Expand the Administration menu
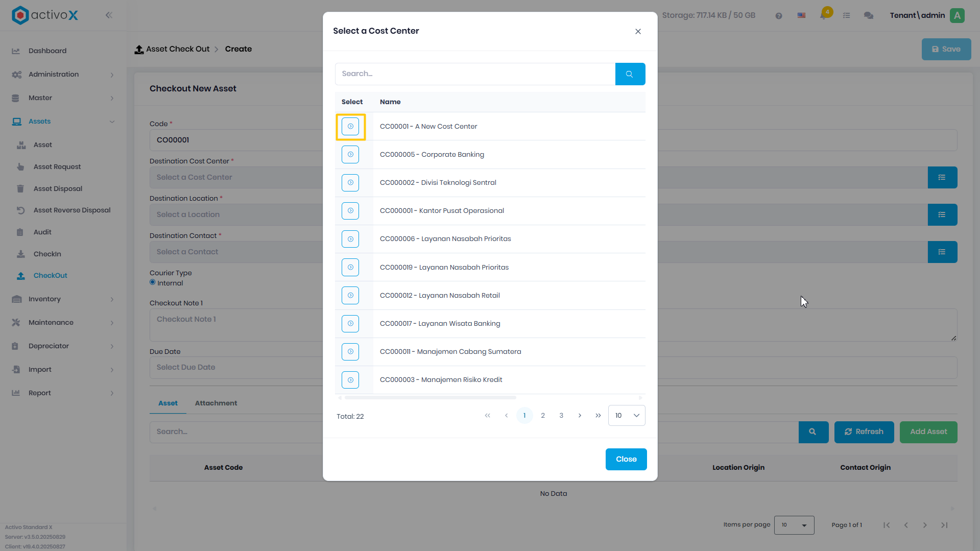This screenshot has width=980, height=551. point(63,75)
